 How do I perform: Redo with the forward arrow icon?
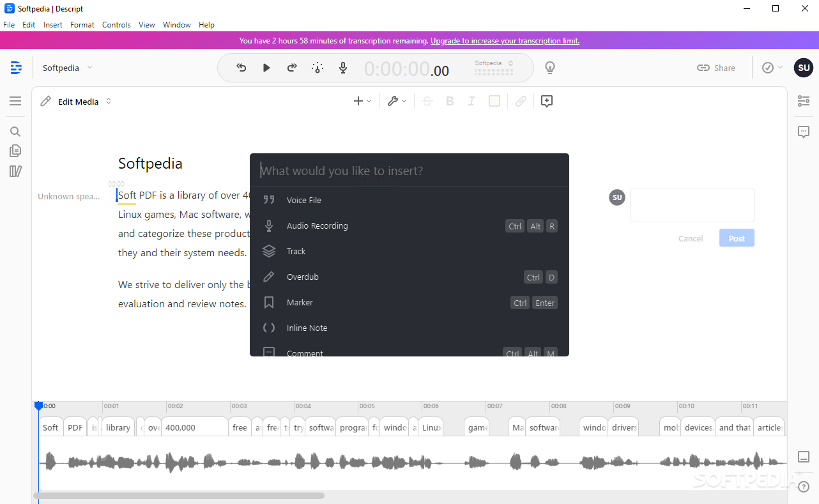coord(292,68)
